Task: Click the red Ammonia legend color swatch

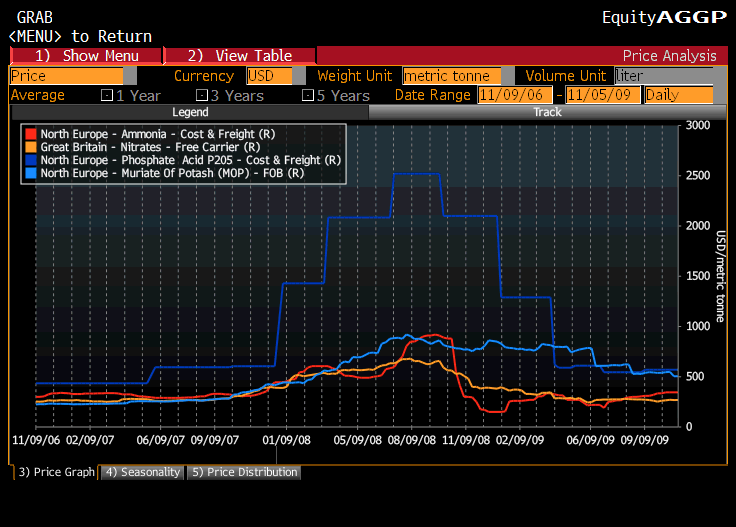Action: pyautogui.click(x=32, y=134)
